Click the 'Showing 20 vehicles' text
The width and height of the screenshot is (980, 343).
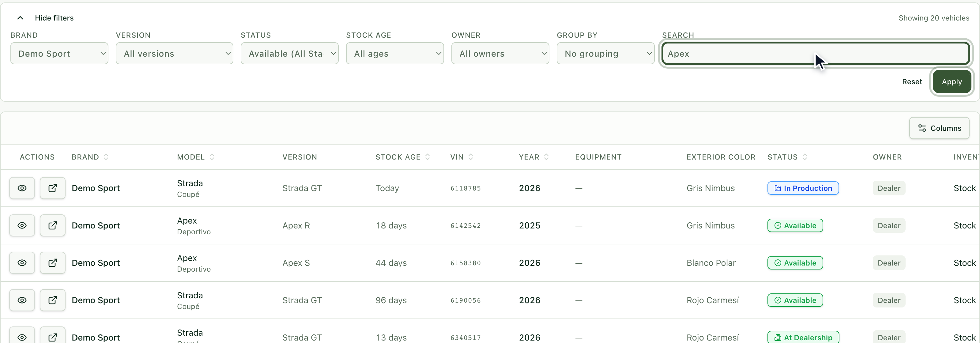coord(933,18)
